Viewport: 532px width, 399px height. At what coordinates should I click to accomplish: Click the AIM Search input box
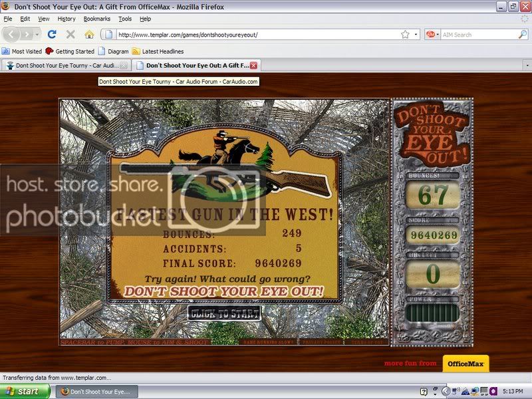(479, 35)
